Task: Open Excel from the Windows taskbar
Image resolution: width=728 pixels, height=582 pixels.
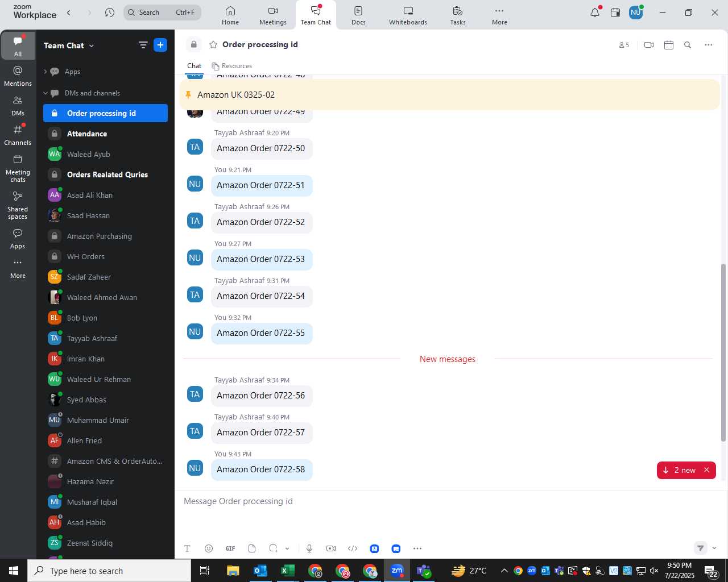Action: coord(288,571)
